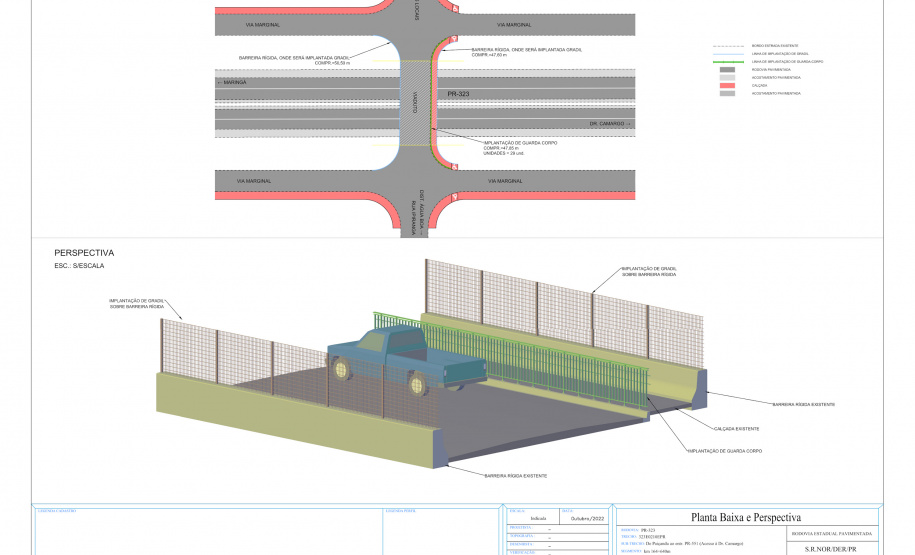This screenshot has height=555, width=915.
Task: Select the DR. CAMARGO direction label
Action: [609, 124]
